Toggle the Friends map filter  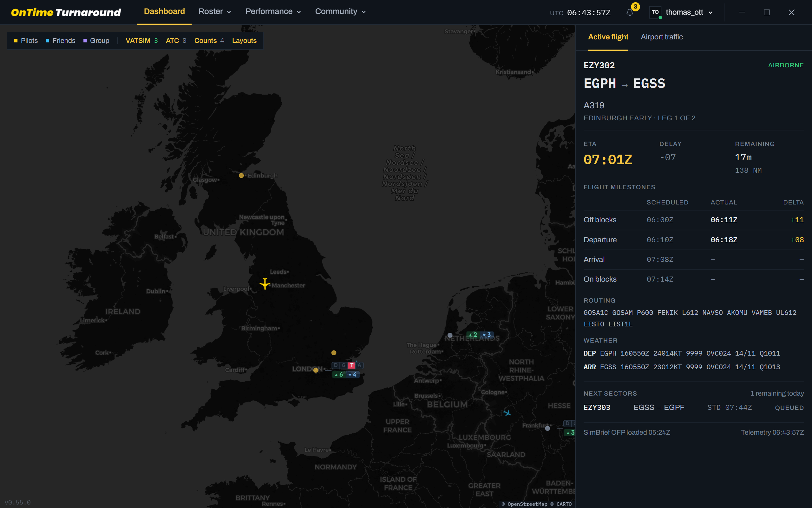(x=60, y=41)
